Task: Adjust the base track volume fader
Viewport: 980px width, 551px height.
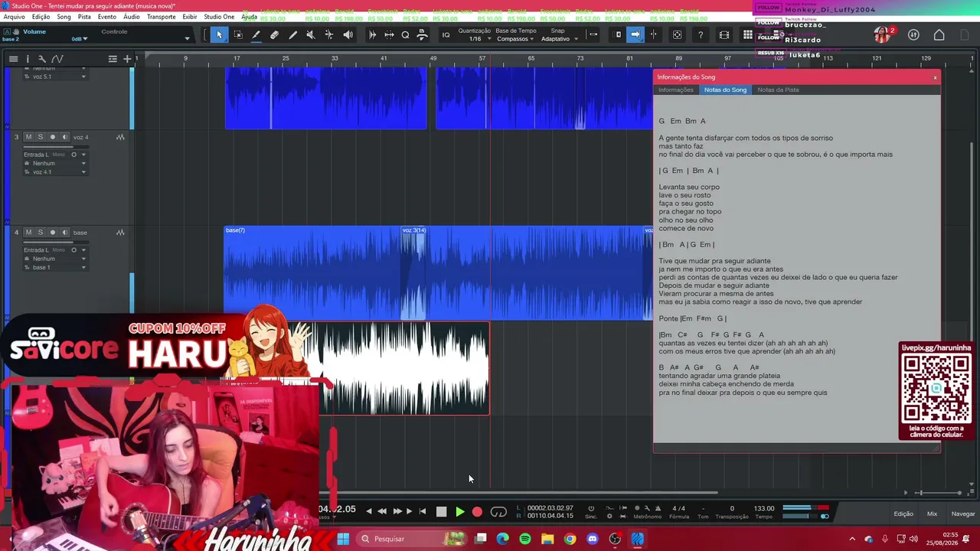Action: [55, 242]
